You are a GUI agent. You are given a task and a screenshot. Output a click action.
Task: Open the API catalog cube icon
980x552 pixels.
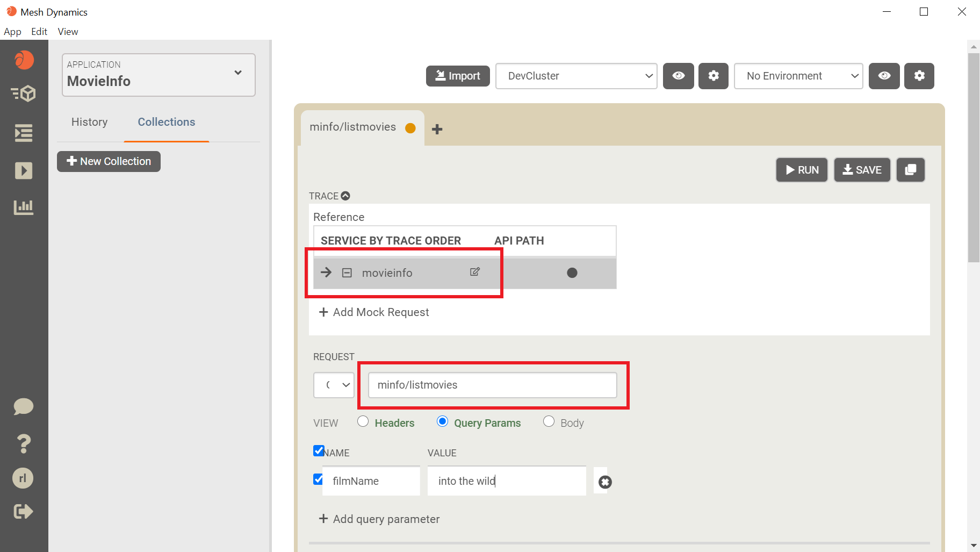coord(24,94)
